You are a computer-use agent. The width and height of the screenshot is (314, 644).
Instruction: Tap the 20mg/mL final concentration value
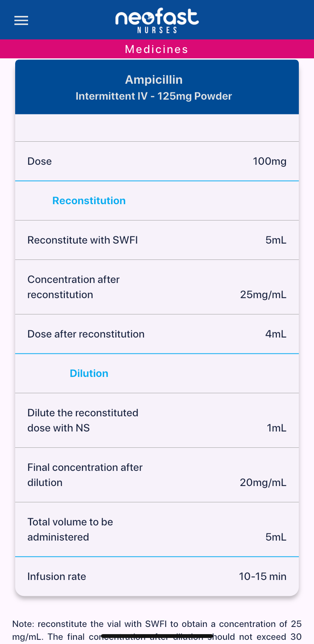point(263,483)
